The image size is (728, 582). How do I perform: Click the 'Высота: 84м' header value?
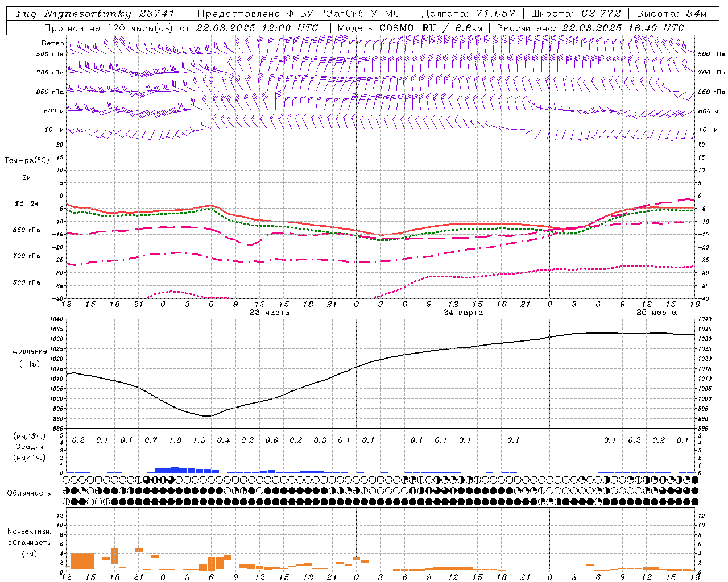671,14
